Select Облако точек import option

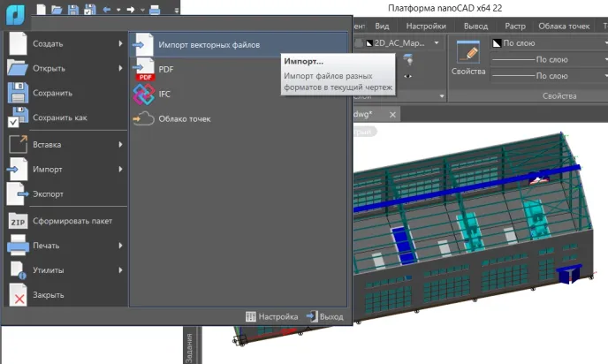coord(184,118)
